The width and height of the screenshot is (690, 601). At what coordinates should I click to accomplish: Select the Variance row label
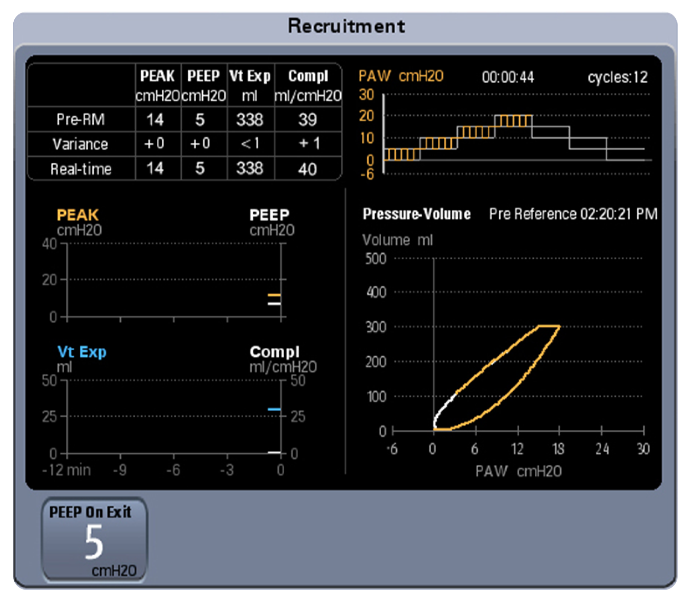(x=82, y=144)
